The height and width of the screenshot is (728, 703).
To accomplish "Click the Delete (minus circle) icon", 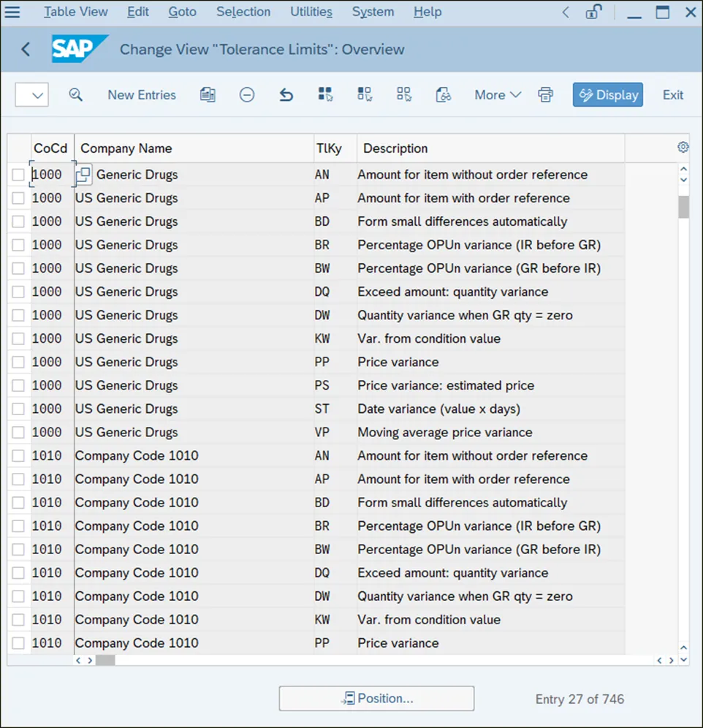I will coord(247,95).
